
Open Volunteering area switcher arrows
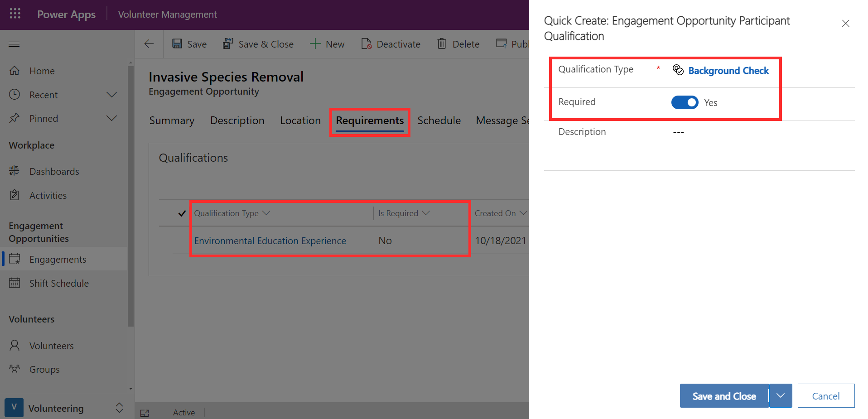119,408
